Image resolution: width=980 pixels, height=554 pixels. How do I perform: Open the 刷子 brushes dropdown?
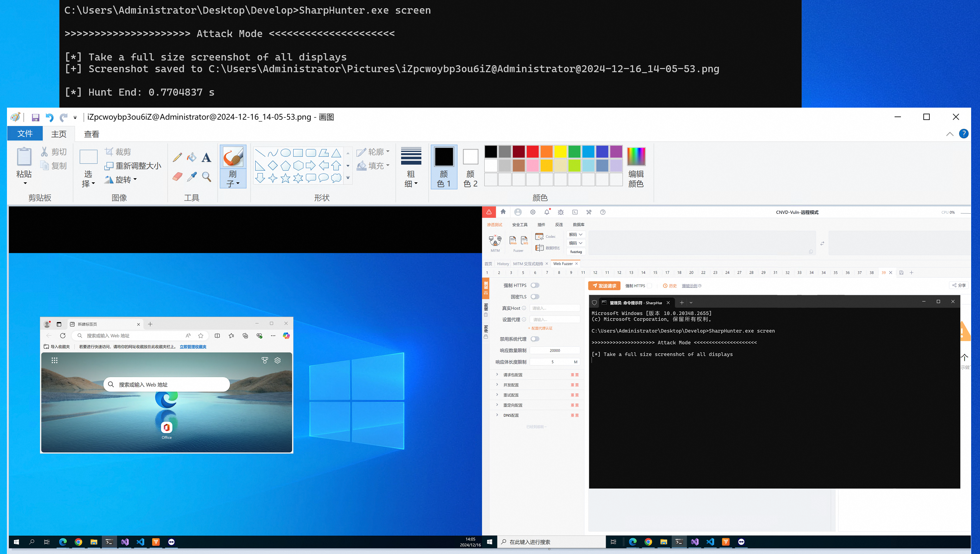pos(233,179)
